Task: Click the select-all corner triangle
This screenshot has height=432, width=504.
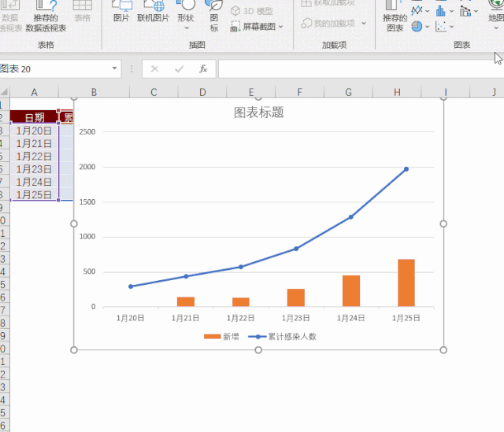Action: point(5,92)
